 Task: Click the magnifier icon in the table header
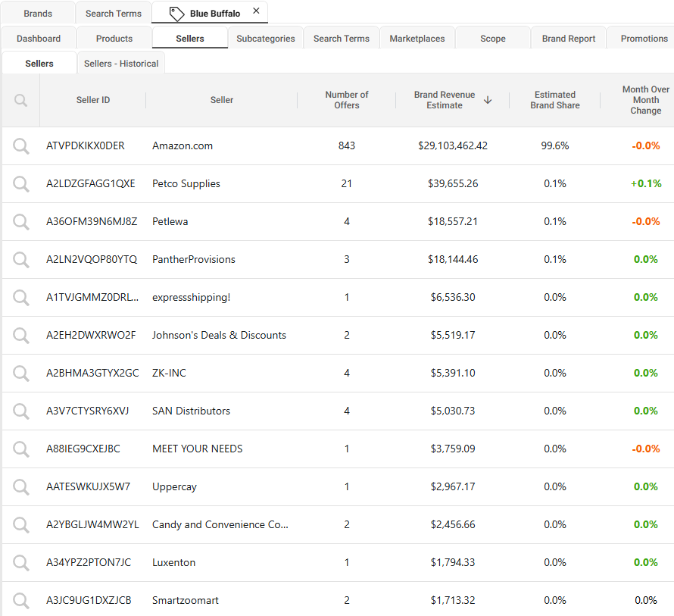[20, 100]
